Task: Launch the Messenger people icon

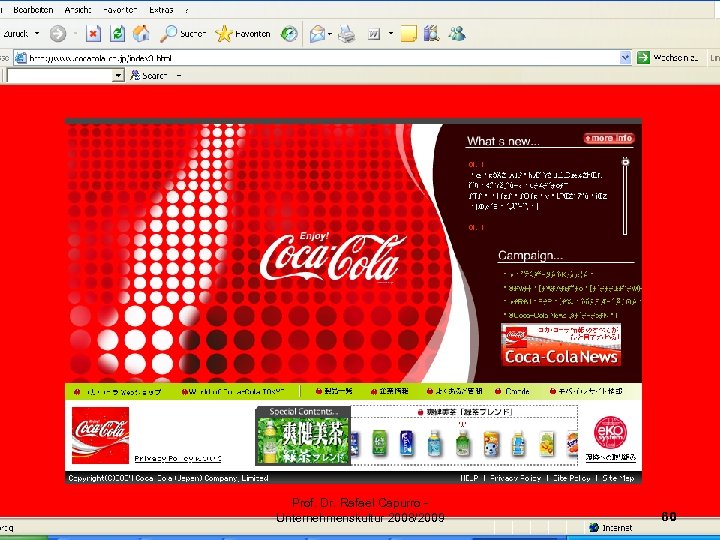Action: click(457, 34)
